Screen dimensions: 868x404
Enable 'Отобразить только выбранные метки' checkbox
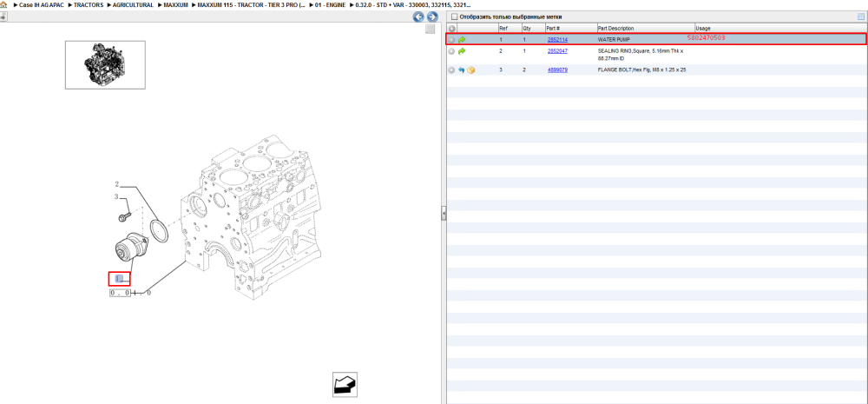455,17
